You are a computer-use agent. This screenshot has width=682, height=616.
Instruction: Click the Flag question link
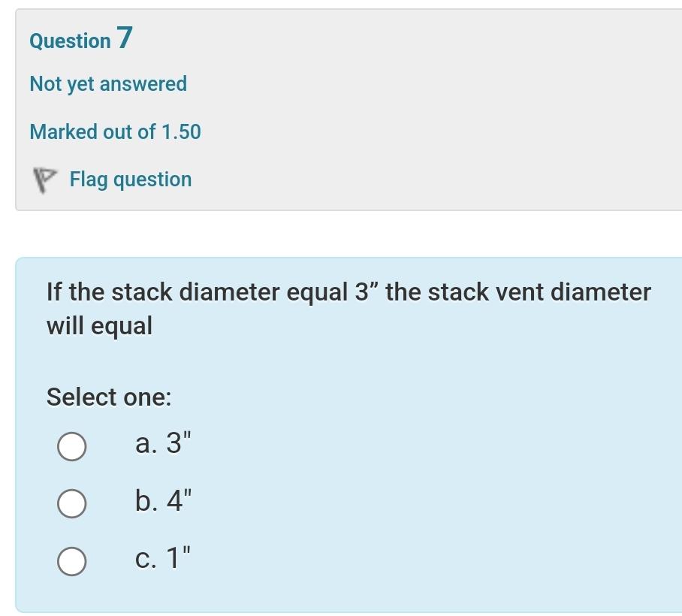130,179
